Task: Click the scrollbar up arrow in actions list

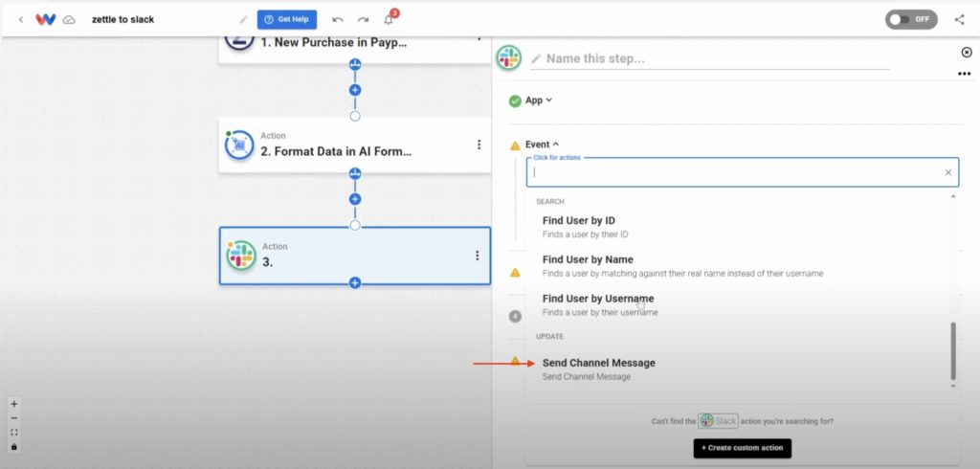Action: [953, 196]
